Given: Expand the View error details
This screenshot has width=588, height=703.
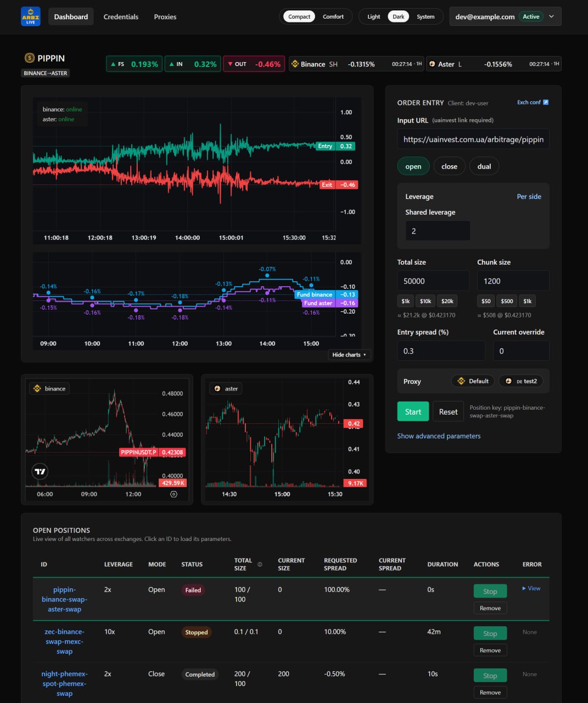Looking at the screenshot, I should (531, 588).
